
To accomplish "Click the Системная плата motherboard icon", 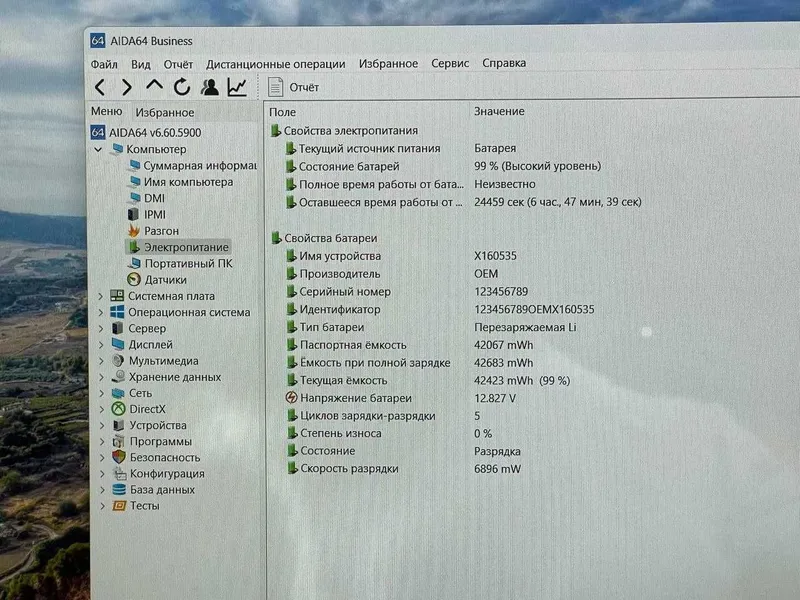I will 117,296.
